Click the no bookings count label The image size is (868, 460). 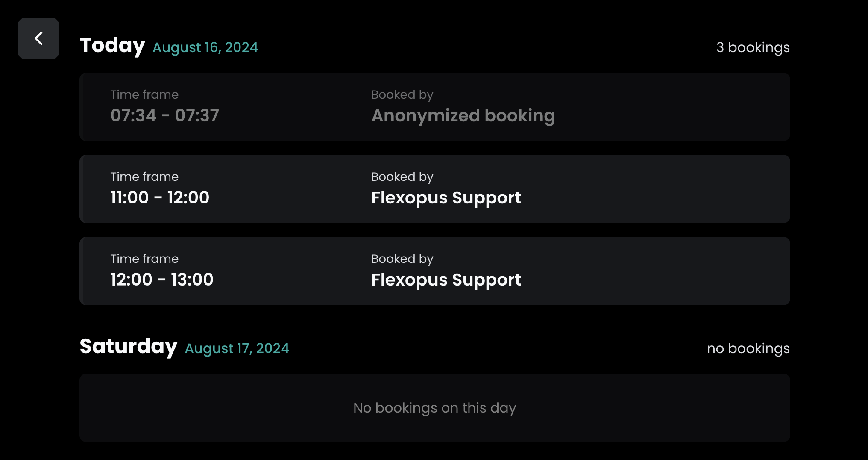point(748,348)
